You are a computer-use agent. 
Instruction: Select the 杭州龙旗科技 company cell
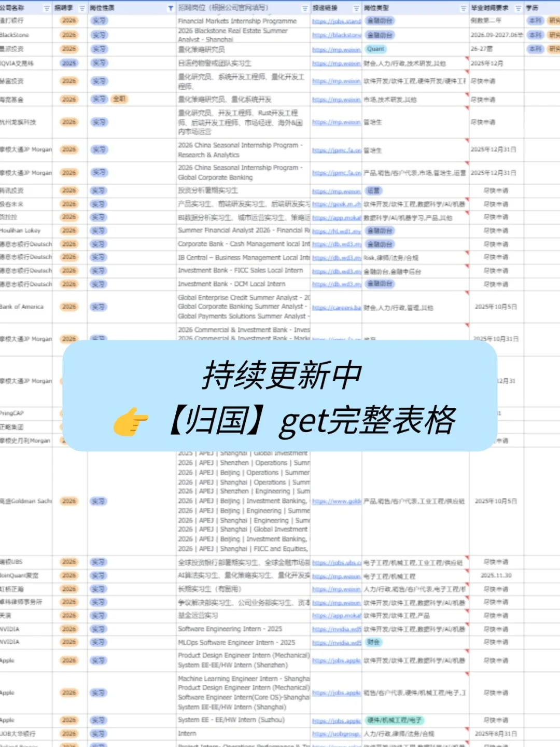(26, 122)
